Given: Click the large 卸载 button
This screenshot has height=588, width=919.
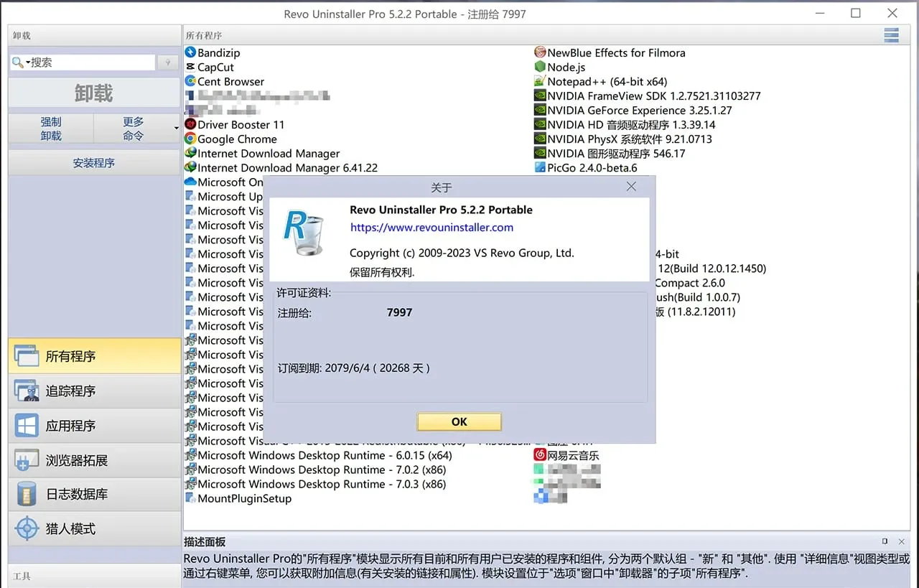Looking at the screenshot, I should tap(94, 93).
